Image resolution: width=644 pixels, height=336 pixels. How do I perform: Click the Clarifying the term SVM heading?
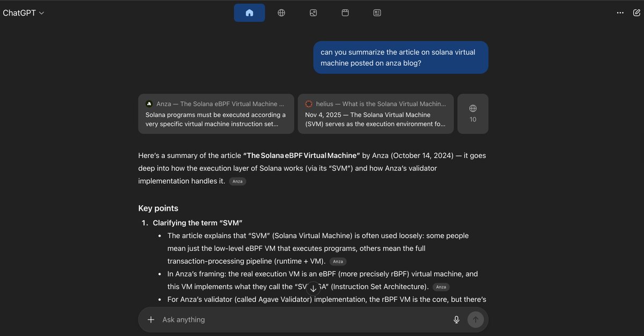tap(197, 223)
